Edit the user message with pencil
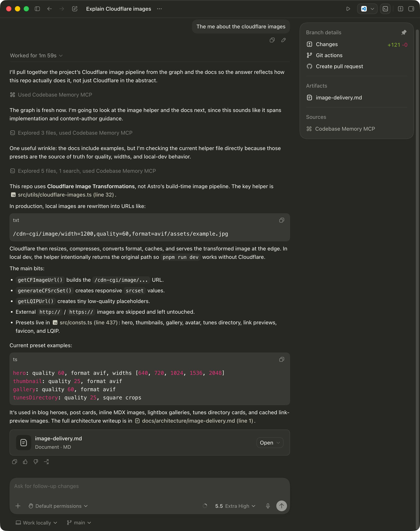The height and width of the screenshot is (531, 420). coord(284,40)
